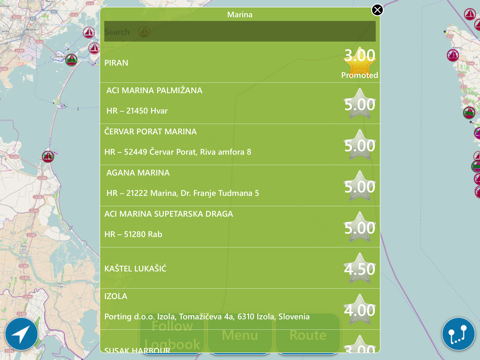The height and width of the screenshot is (360, 480).
Task: Close the Marina list popup
Action: point(377,10)
